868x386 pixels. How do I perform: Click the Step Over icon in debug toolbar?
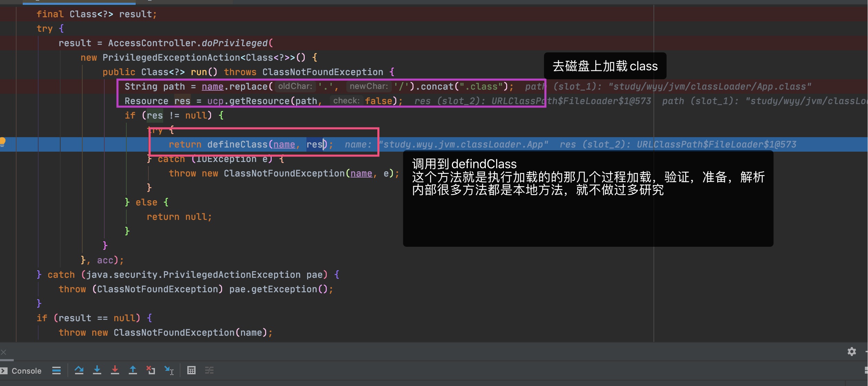pos(80,370)
